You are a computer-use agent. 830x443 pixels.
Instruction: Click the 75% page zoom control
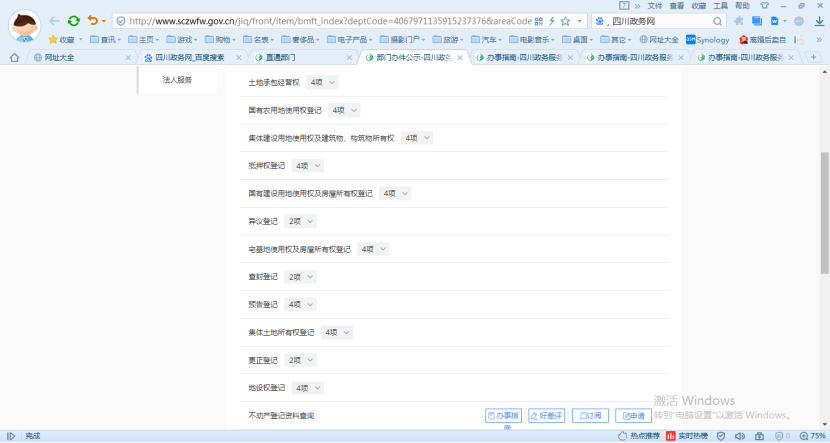coord(811,436)
